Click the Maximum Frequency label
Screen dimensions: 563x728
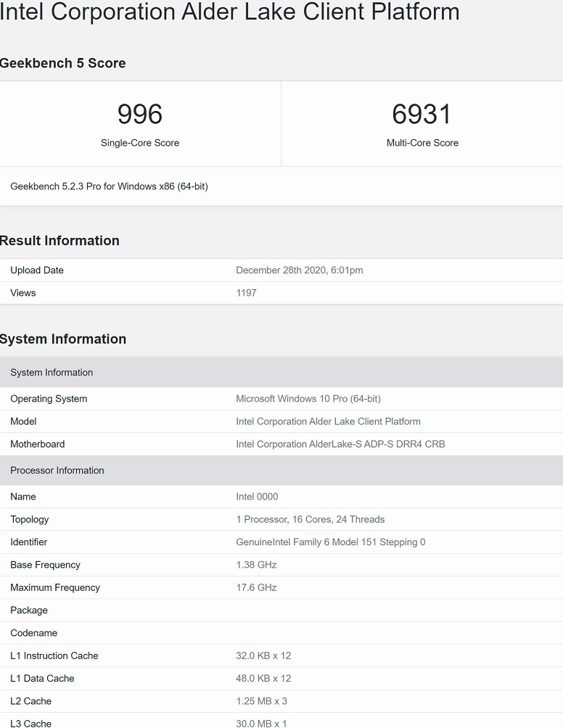click(55, 588)
